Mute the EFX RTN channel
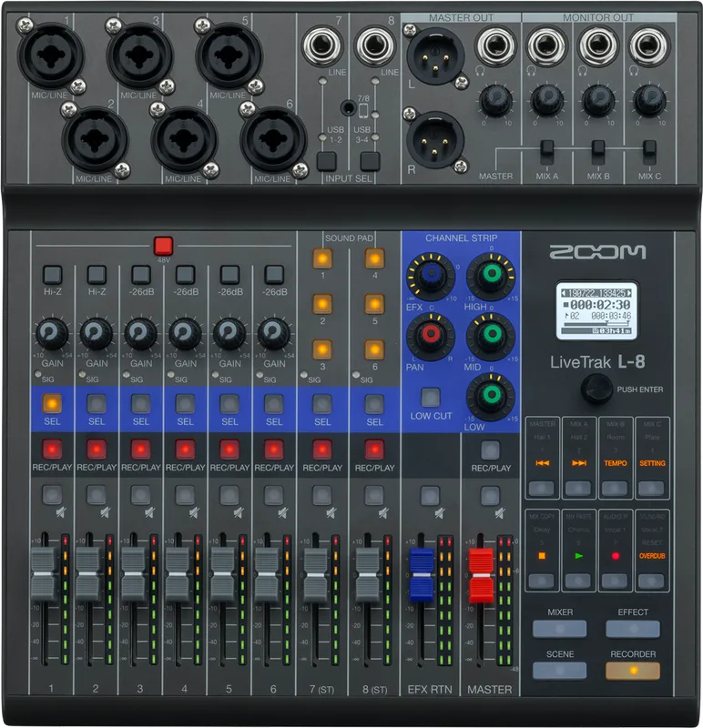 (x=430, y=495)
